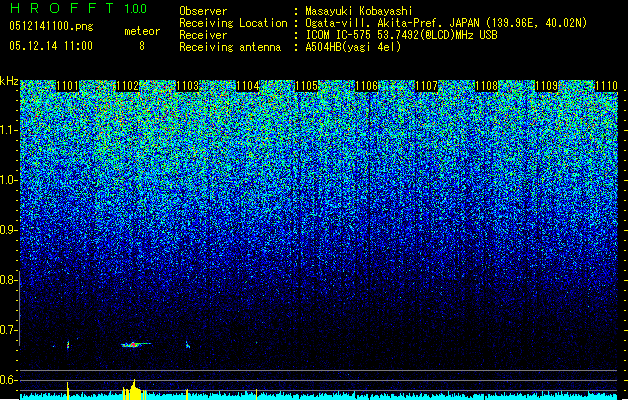Click the 1106 time marker
This screenshot has height=400, width=629.
click(x=367, y=86)
